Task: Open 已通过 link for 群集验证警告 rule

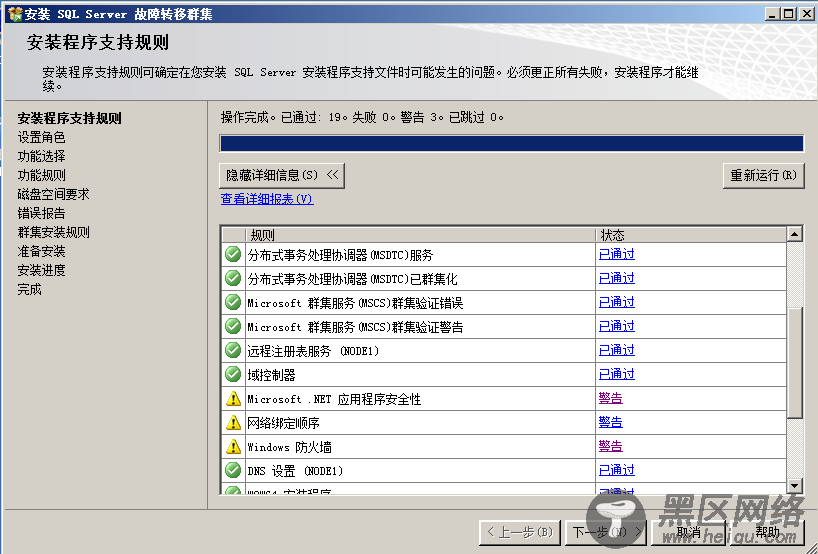Action: tap(617, 326)
